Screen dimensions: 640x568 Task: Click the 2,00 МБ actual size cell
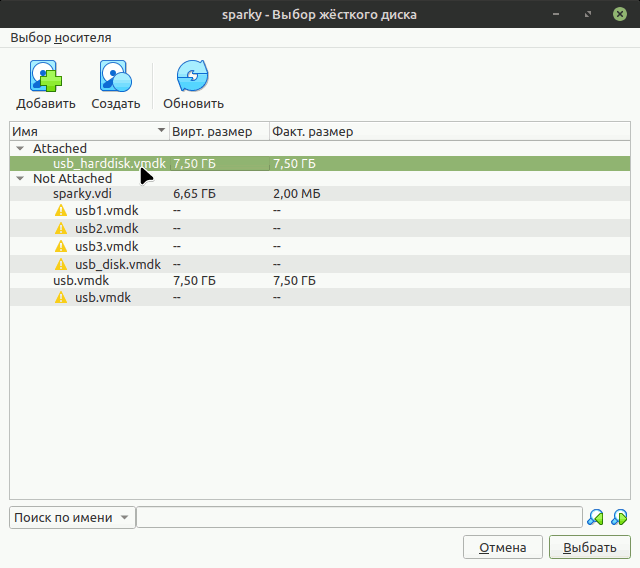(297, 193)
